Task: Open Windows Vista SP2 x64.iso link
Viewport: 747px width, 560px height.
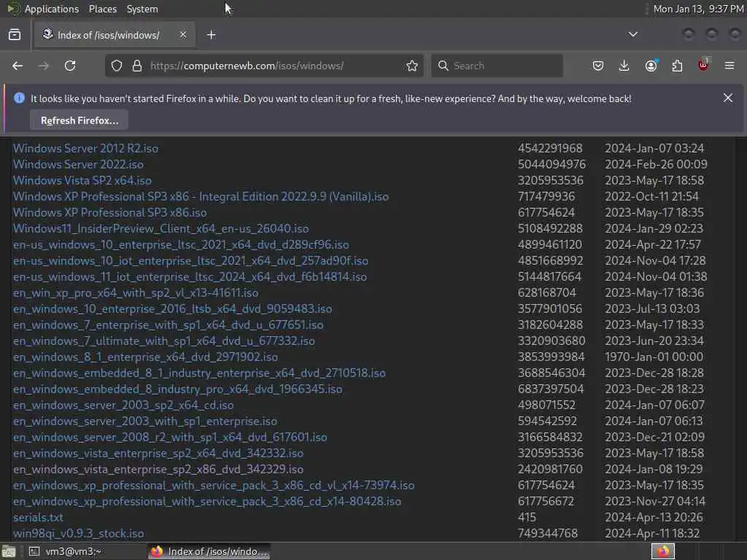Action: coord(82,181)
